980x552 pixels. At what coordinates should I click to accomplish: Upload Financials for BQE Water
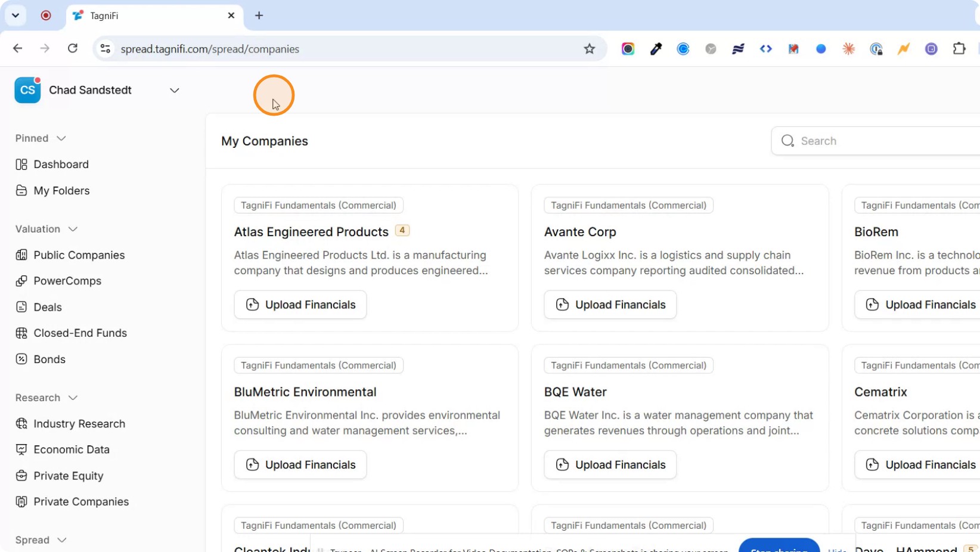(x=610, y=465)
